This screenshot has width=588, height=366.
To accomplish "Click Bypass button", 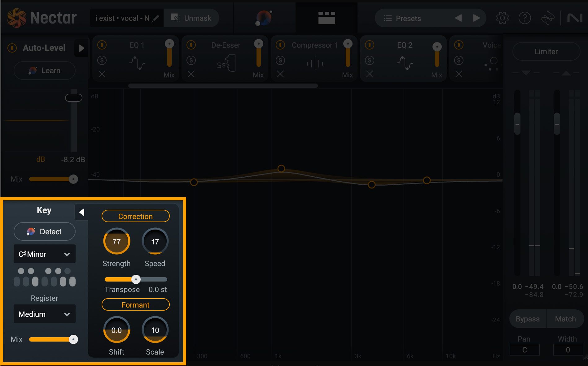I will 528,319.
